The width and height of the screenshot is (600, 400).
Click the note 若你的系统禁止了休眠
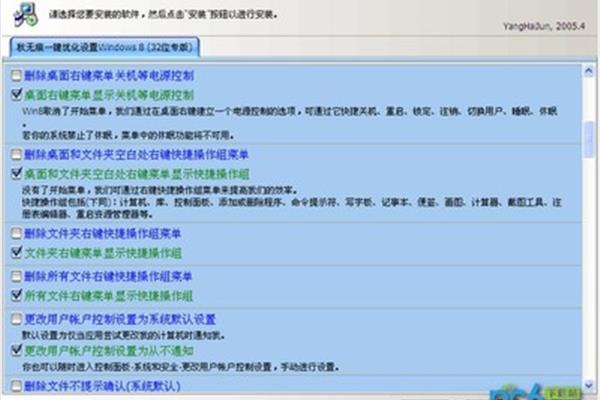coord(128,135)
